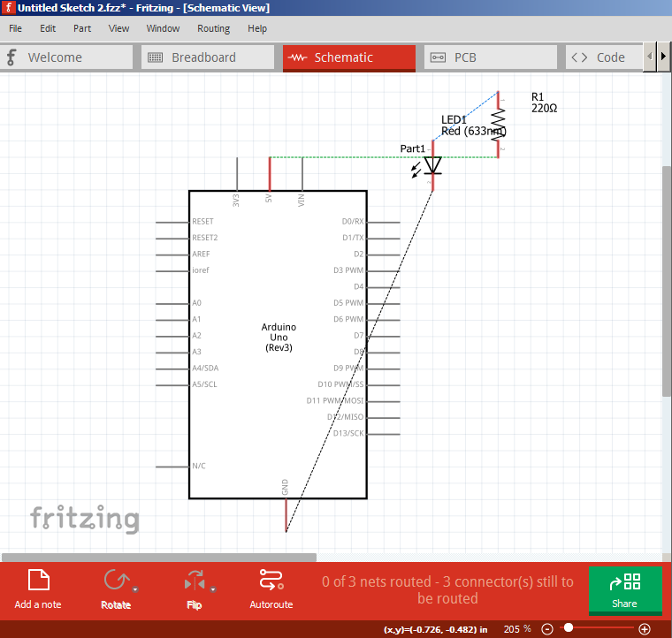The image size is (672, 638).
Task: Click the routing status message
Action: point(447,589)
